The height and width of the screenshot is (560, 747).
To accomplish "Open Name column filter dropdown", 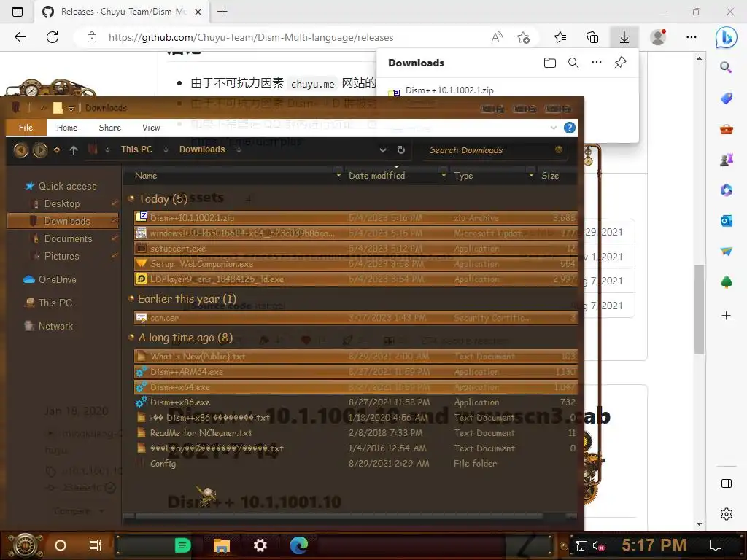I will (338, 176).
